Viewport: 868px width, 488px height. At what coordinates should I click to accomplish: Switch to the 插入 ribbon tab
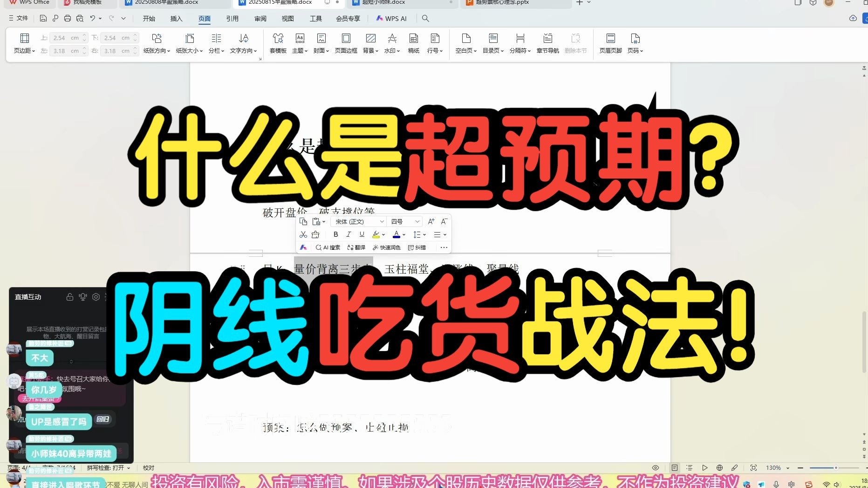pyautogui.click(x=177, y=19)
